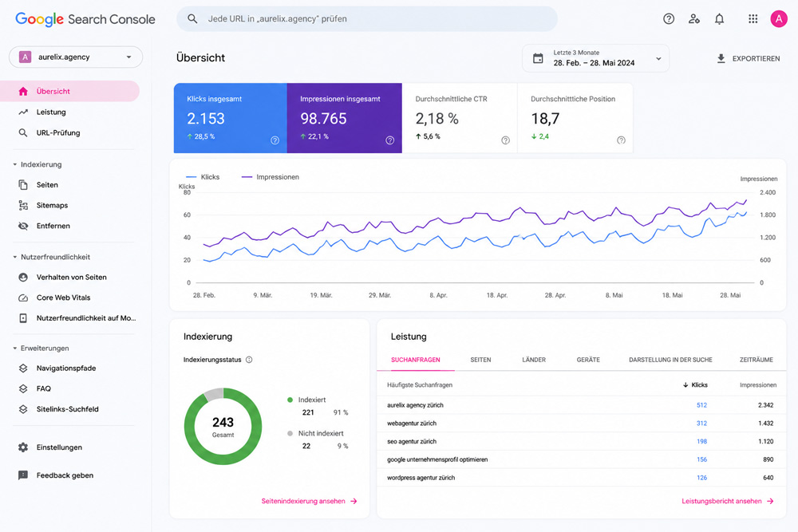Click the search magnifier icon

click(192, 19)
